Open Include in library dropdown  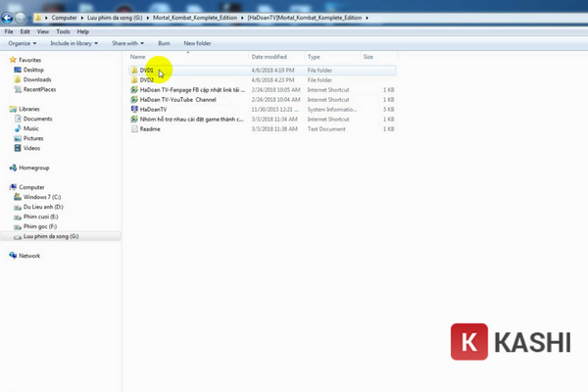[73, 43]
